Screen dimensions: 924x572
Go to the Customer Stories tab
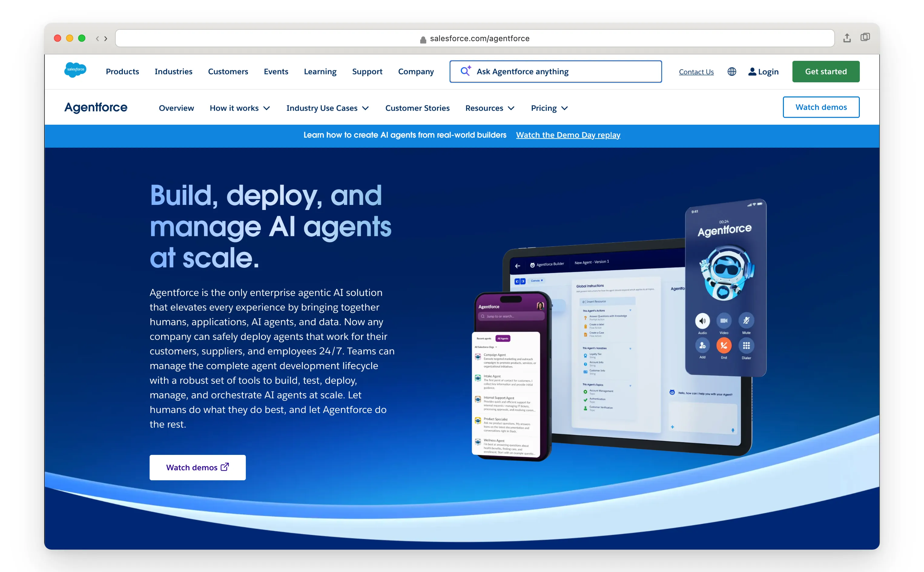pyautogui.click(x=417, y=108)
